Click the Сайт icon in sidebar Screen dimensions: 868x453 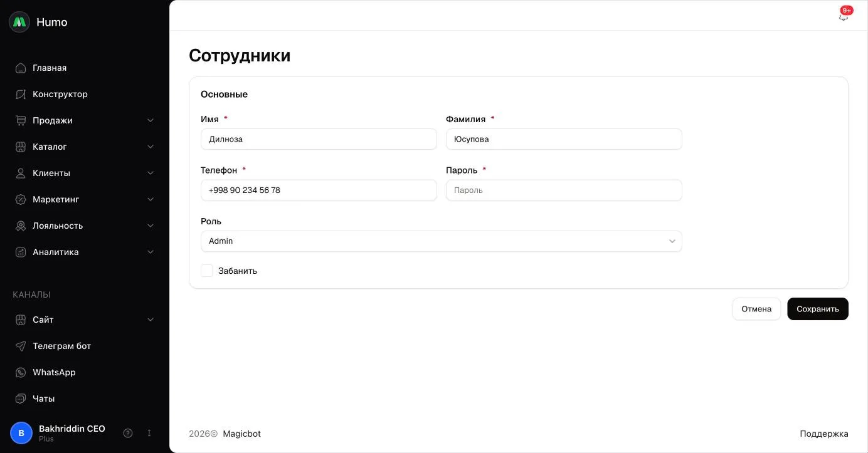click(21, 320)
